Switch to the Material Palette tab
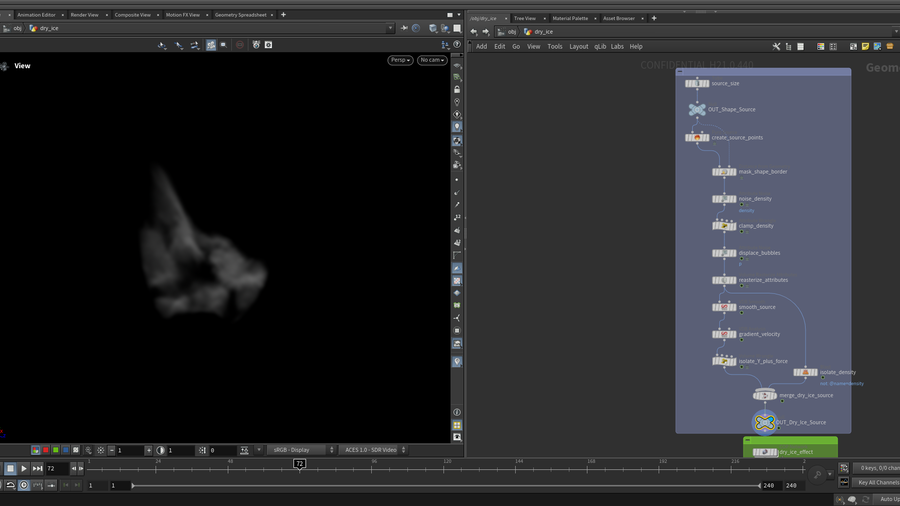The image size is (900, 506). point(572,18)
